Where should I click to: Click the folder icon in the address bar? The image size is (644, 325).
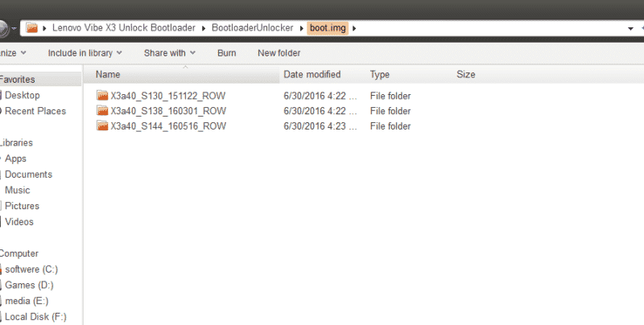[x=32, y=28]
